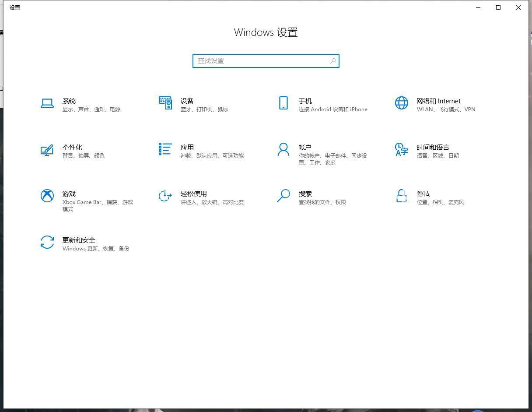Image resolution: width=532 pixels, height=412 pixels.
Task: Select the 搜索 magnifier tile icon
Action: [283, 196]
